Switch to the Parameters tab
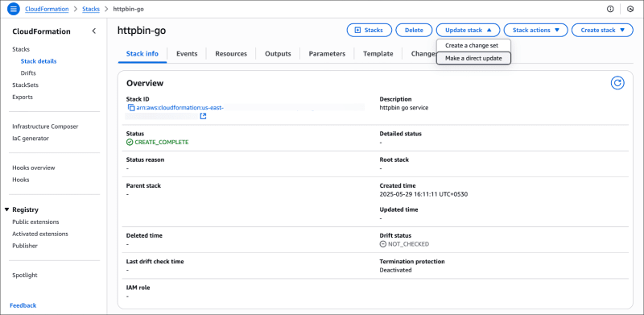The width and height of the screenshot is (644, 315). [x=327, y=54]
